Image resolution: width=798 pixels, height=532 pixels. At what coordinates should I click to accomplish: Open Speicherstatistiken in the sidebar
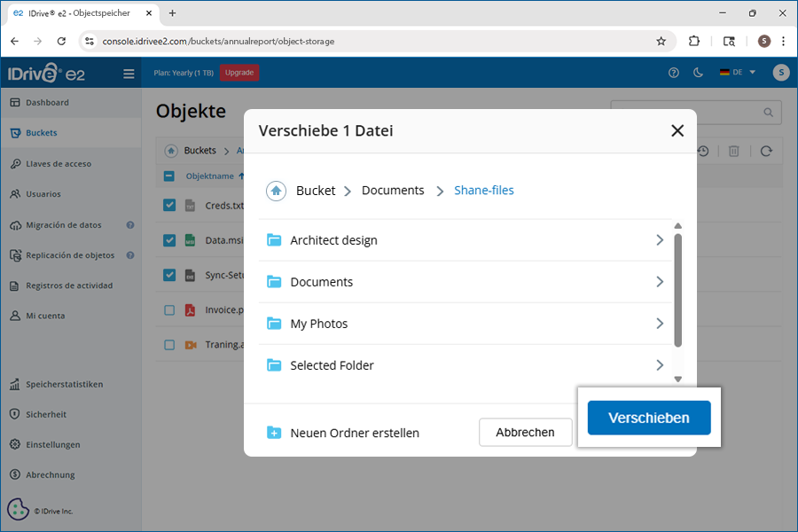(x=64, y=385)
